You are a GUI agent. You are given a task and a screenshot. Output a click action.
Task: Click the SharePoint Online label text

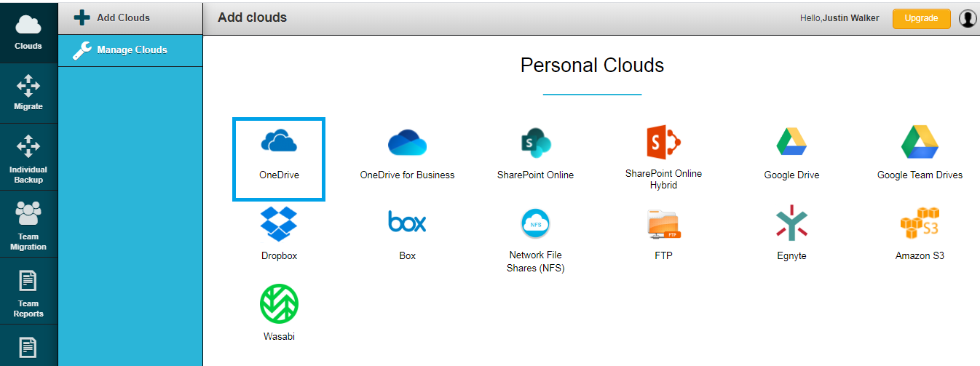point(535,175)
